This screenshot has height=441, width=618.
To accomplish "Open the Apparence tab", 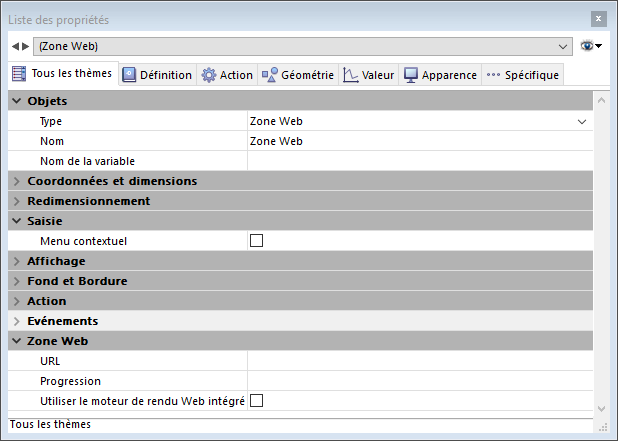I will click(440, 75).
